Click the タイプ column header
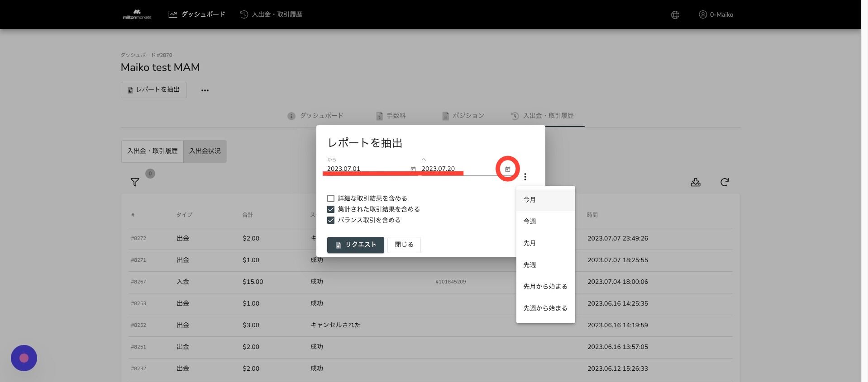Viewport: 868px width, 382px height. 184,215
